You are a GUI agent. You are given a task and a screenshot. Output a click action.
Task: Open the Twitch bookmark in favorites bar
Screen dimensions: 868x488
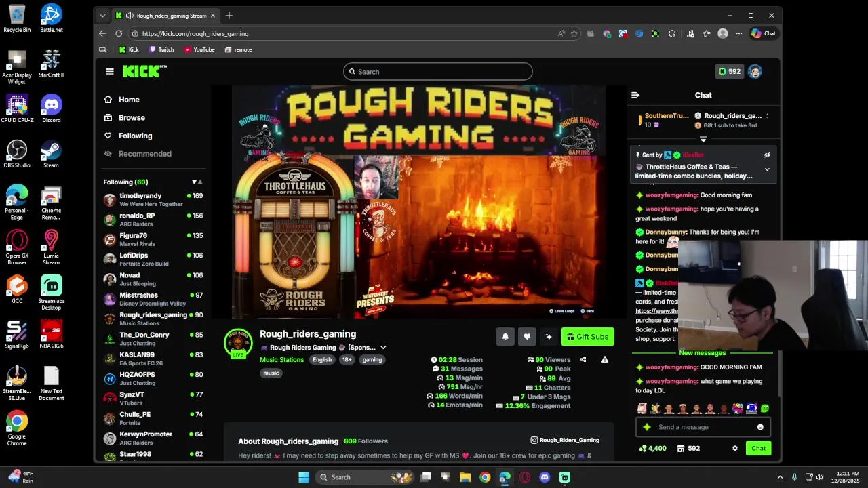tap(161, 49)
